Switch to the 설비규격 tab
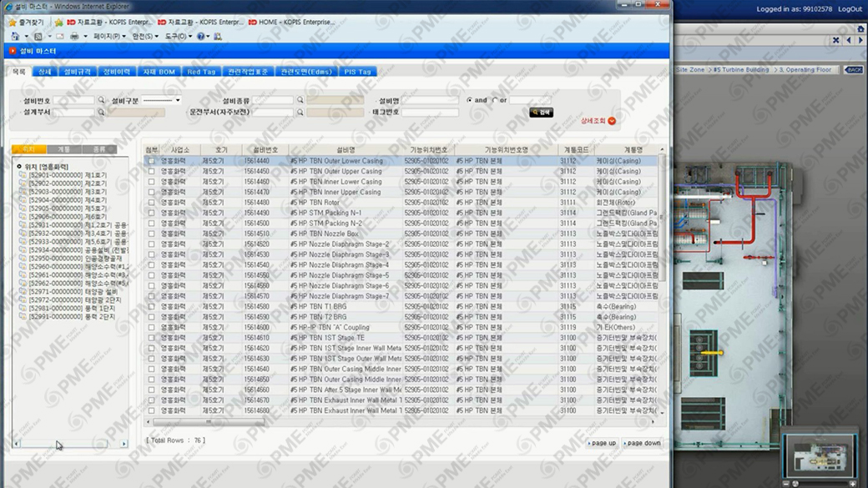Image resolution: width=868 pixels, height=488 pixels. [78, 72]
